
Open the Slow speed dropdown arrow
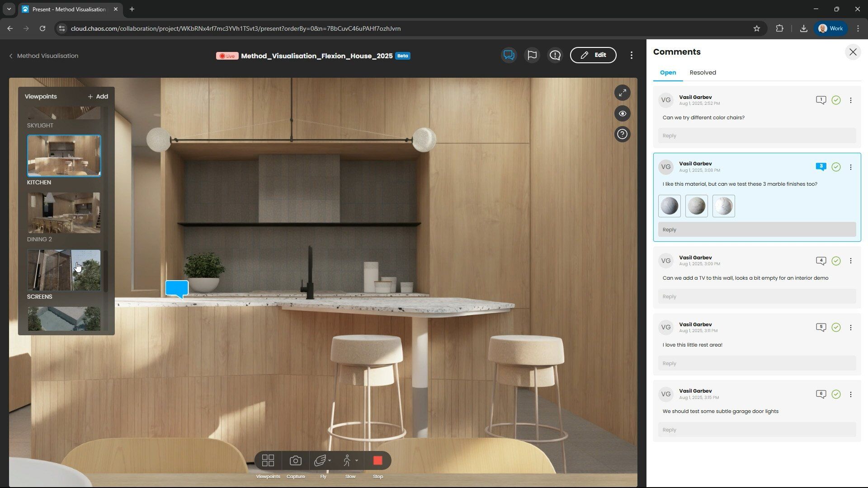click(356, 460)
